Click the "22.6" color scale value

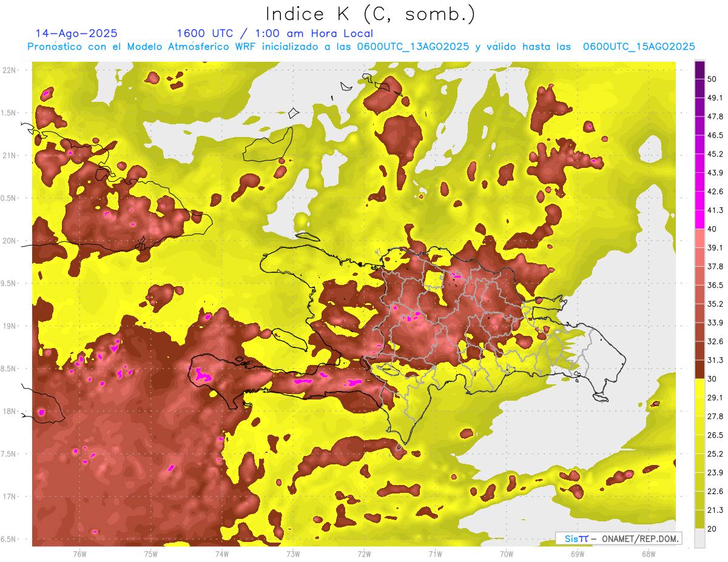click(715, 491)
